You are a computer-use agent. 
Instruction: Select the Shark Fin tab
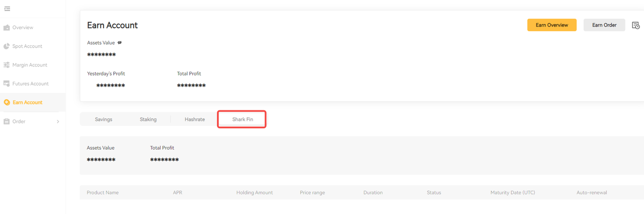(243, 119)
